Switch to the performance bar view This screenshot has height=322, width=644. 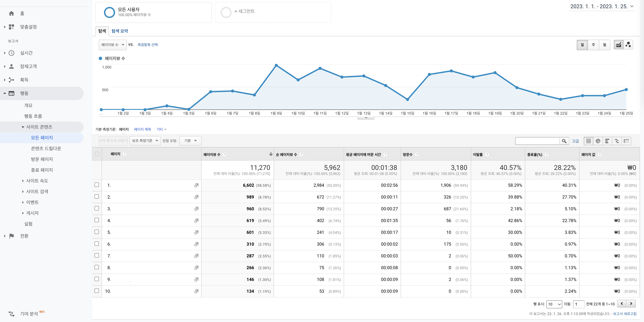coord(607,141)
